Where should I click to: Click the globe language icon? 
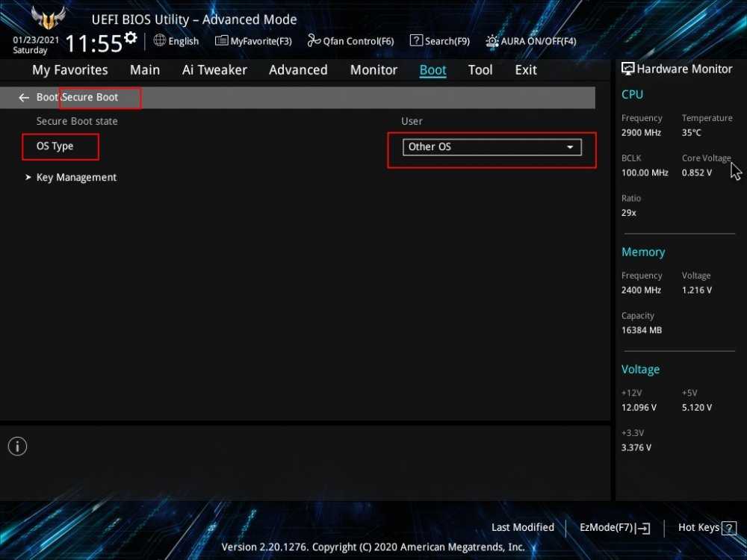(x=159, y=40)
